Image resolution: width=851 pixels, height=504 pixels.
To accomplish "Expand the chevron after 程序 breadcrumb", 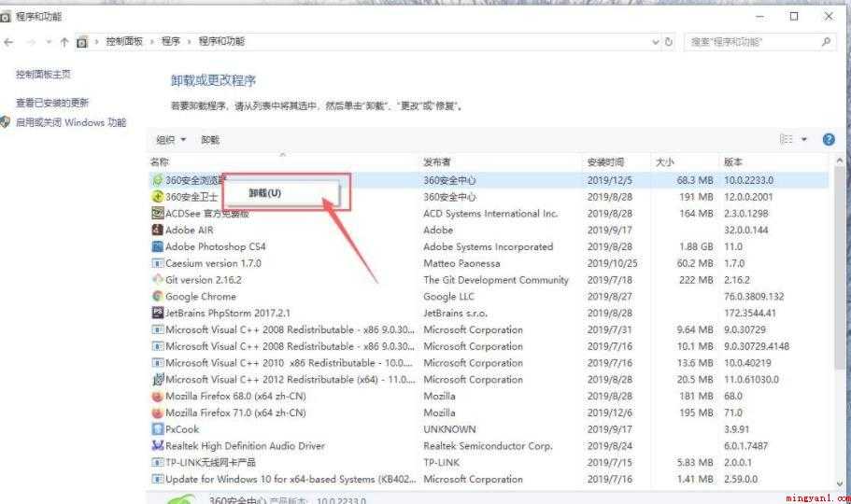I will (x=190, y=41).
